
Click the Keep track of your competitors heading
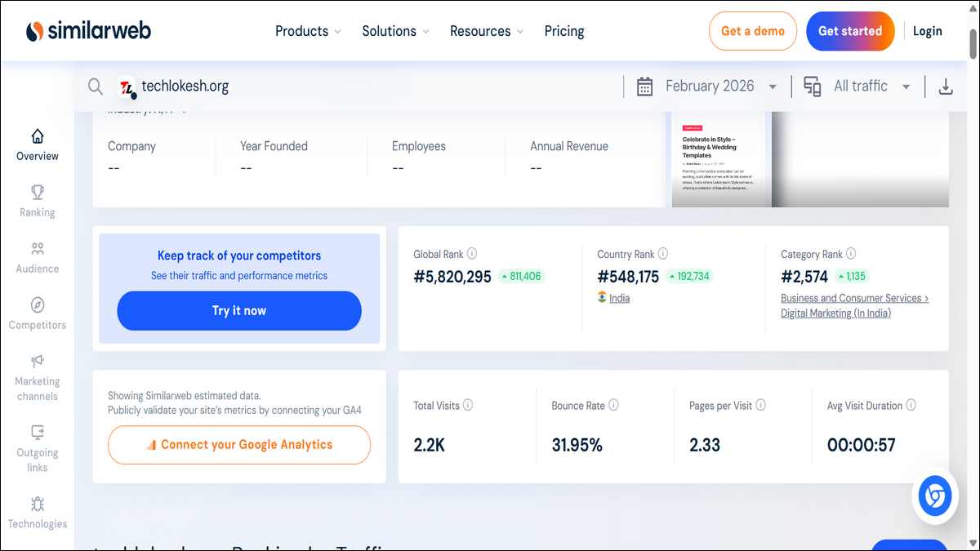tap(239, 256)
